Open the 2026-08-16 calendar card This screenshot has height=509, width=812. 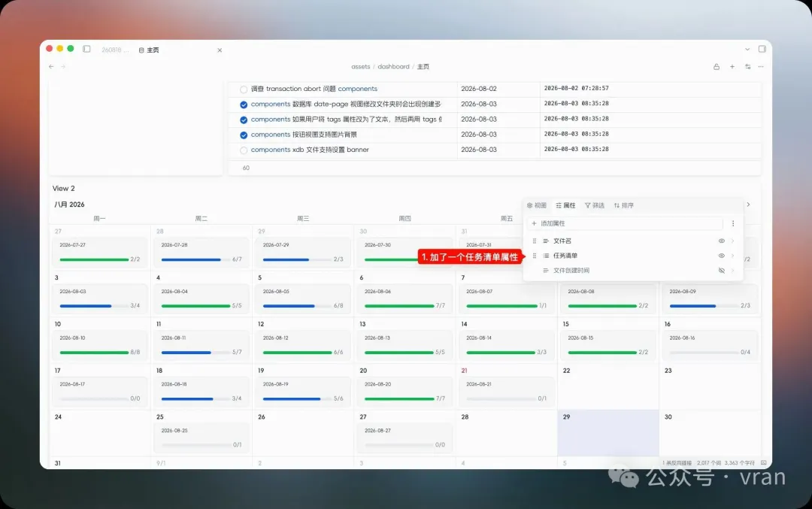(x=710, y=344)
